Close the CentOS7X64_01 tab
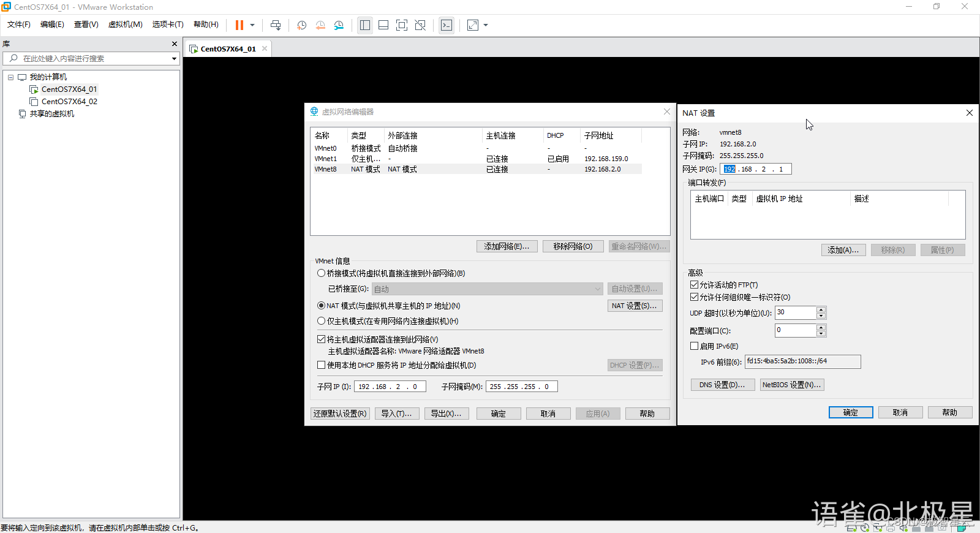Screen dimensions: 980x533 click(x=265, y=48)
